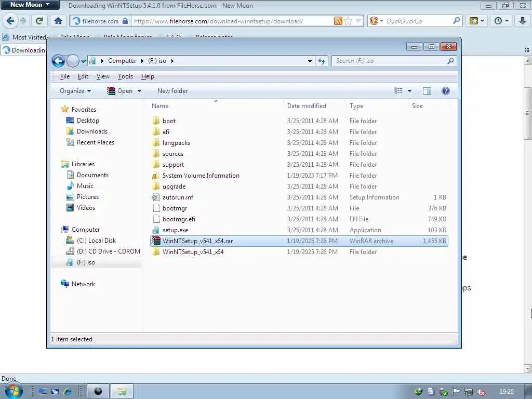Select (D:) CD Drive - CDROM
This screenshot has width=532, height=399.
(108, 251)
